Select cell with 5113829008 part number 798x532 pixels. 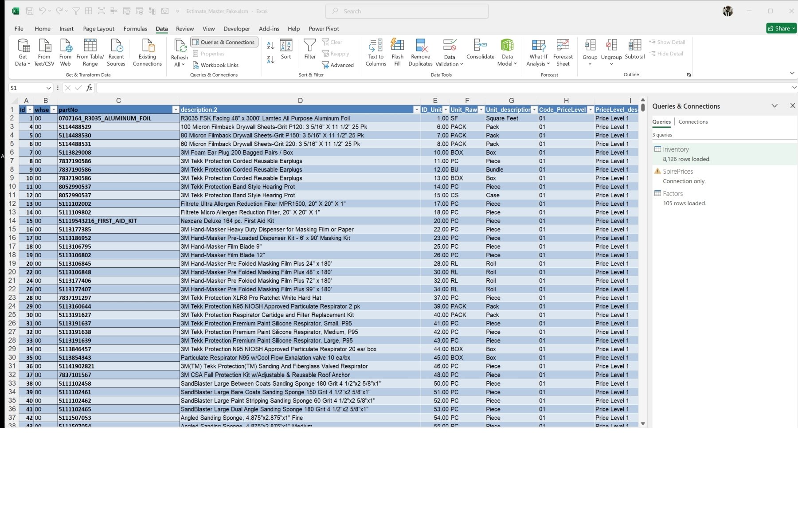pyautogui.click(x=118, y=153)
